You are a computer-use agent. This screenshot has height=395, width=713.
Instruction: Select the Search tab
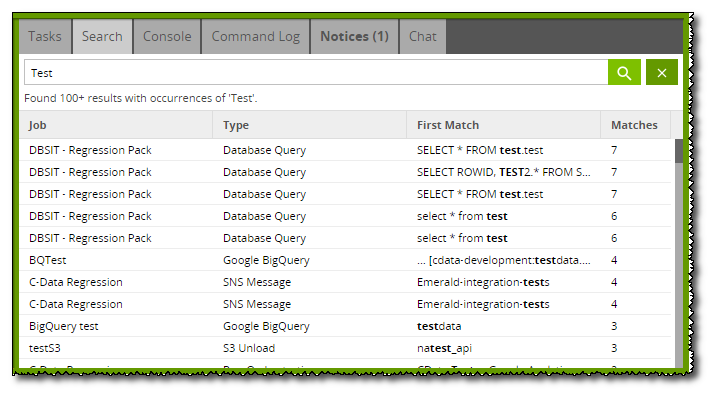[102, 36]
